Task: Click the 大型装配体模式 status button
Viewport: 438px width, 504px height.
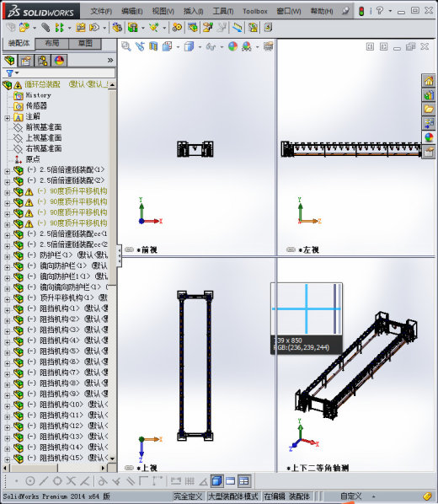Action: 233,496
